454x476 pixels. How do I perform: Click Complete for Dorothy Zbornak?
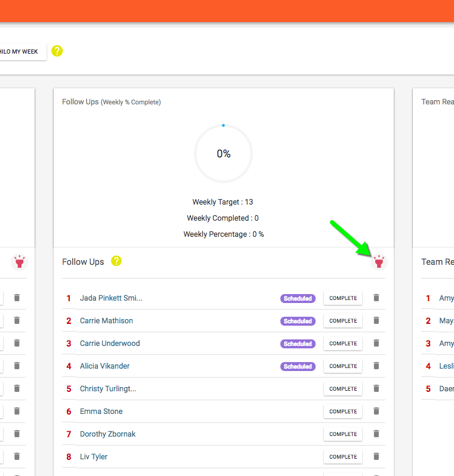click(x=343, y=434)
